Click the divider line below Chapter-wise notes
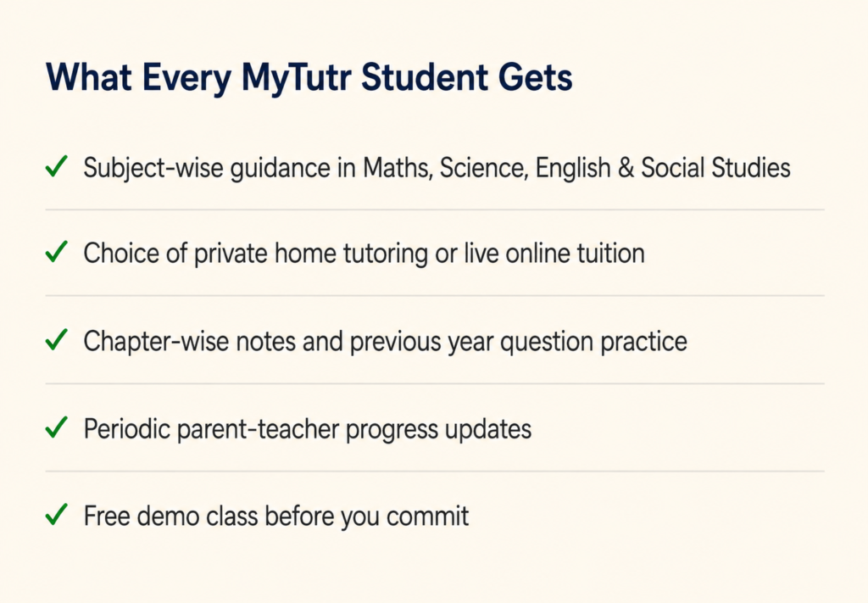 [435, 383]
